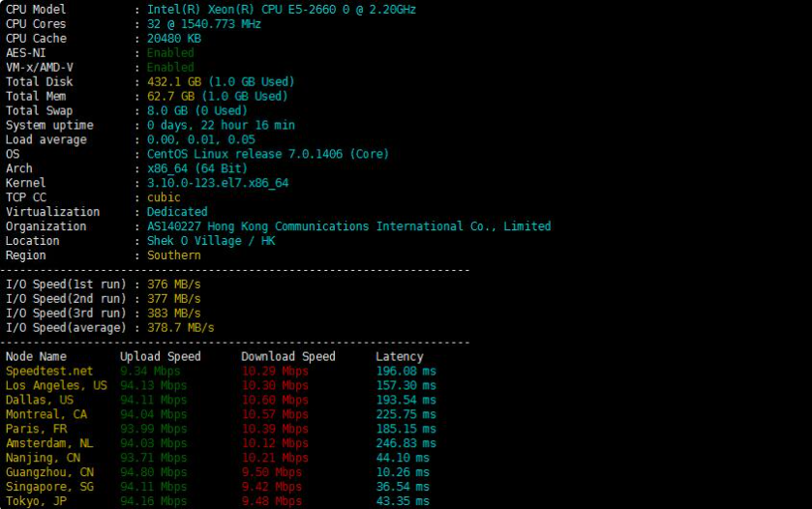This screenshot has width=812, height=509.
Task: Select the CPU Cache value 20480 KB
Action: (x=174, y=39)
